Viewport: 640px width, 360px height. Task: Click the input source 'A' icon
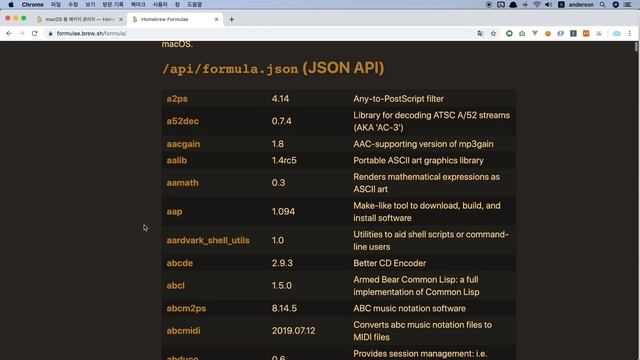click(x=561, y=4)
